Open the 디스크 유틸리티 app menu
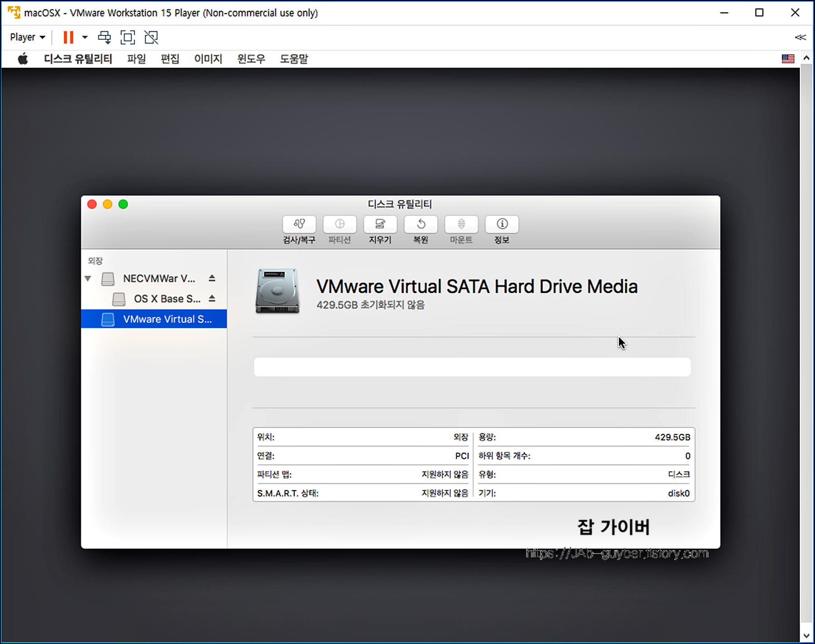This screenshot has width=815, height=644. tap(78, 59)
